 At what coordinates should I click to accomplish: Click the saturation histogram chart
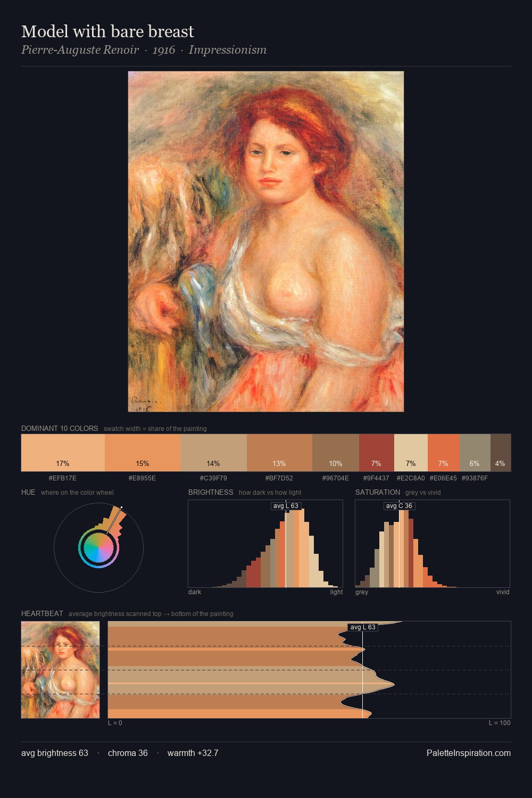433,544
